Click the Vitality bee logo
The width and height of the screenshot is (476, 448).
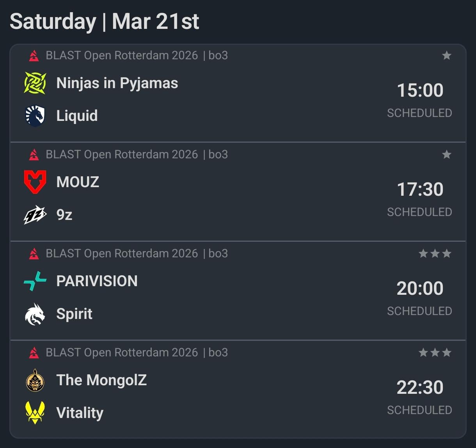coord(35,413)
